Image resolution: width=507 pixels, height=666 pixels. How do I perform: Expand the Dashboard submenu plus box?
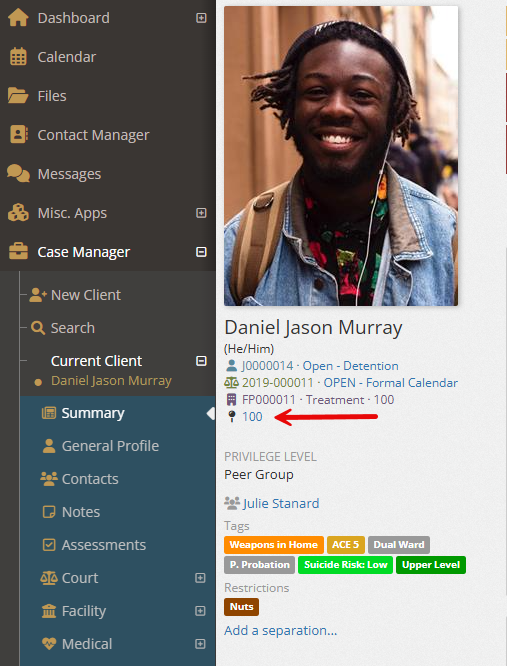201,18
